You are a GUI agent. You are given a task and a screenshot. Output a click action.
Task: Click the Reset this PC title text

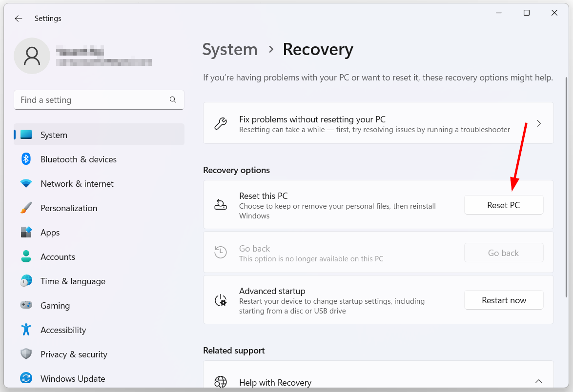pyautogui.click(x=264, y=196)
